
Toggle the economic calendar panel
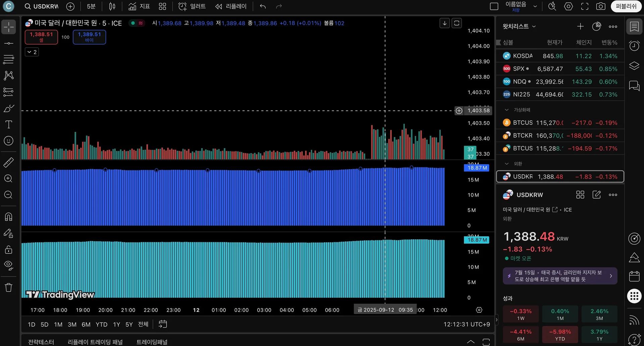tap(634, 277)
